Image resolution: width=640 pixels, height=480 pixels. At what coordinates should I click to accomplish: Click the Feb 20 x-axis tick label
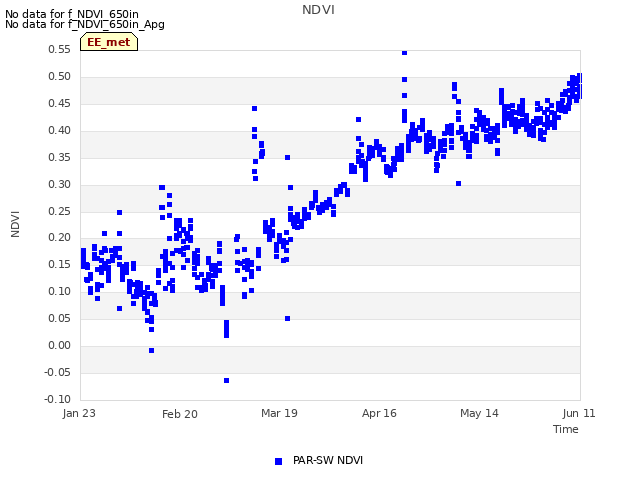click(180, 414)
